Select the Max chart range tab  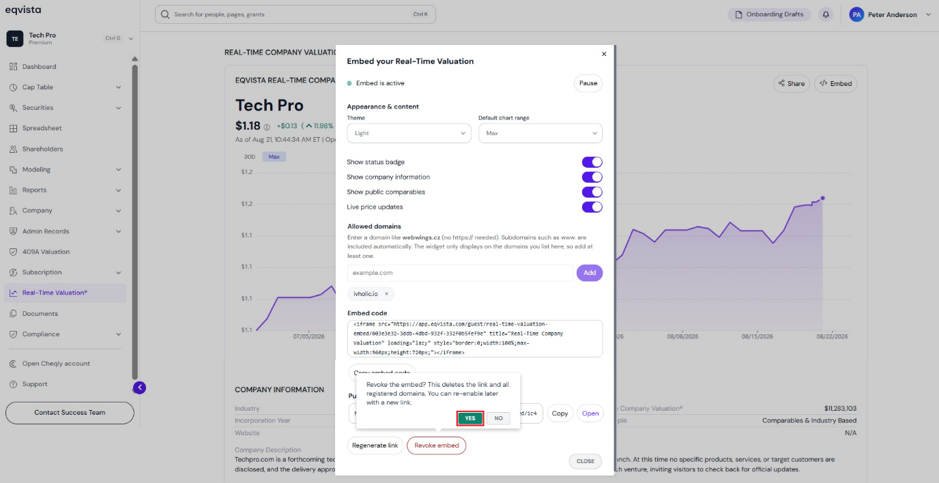pyautogui.click(x=274, y=157)
